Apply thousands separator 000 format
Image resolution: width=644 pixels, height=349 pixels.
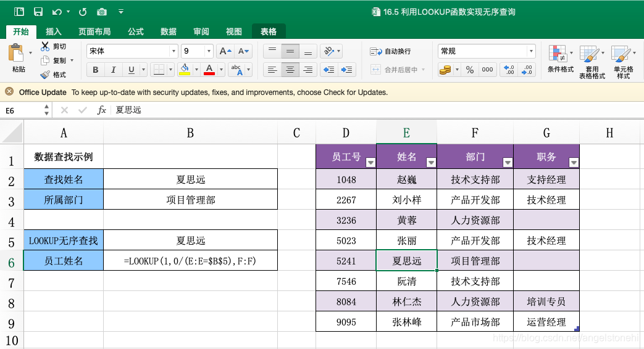click(x=488, y=70)
